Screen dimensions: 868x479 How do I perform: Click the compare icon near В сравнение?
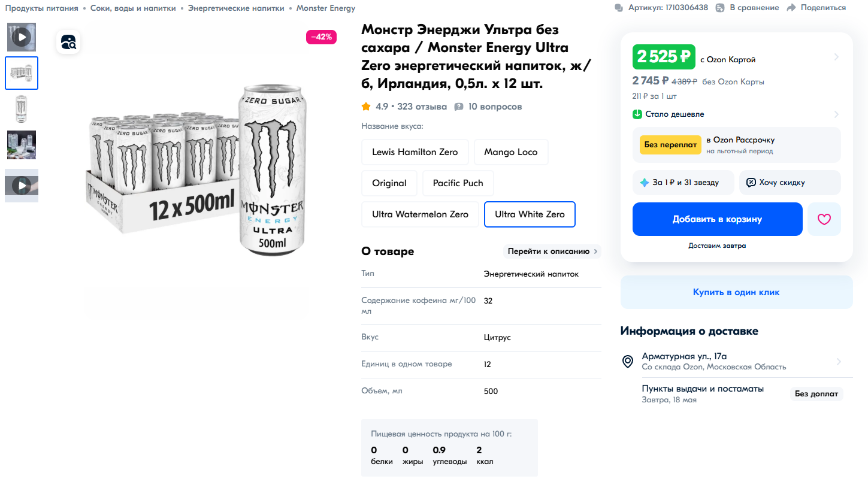[719, 8]
